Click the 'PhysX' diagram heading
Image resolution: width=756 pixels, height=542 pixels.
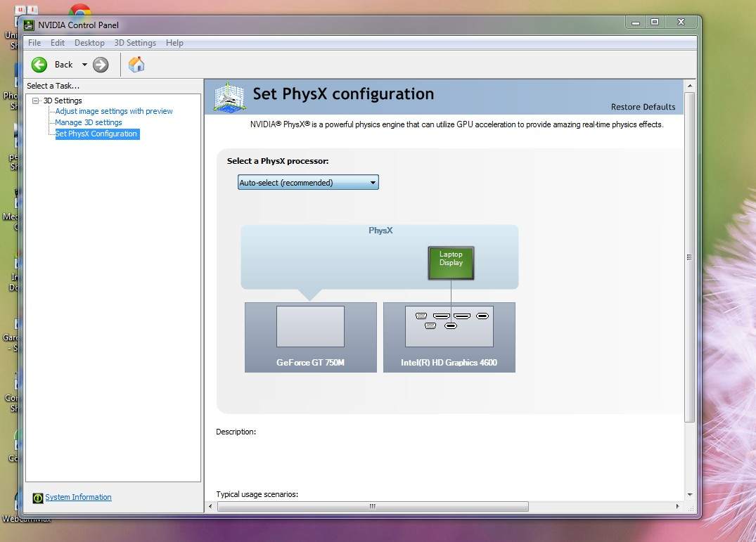(380, 231)
